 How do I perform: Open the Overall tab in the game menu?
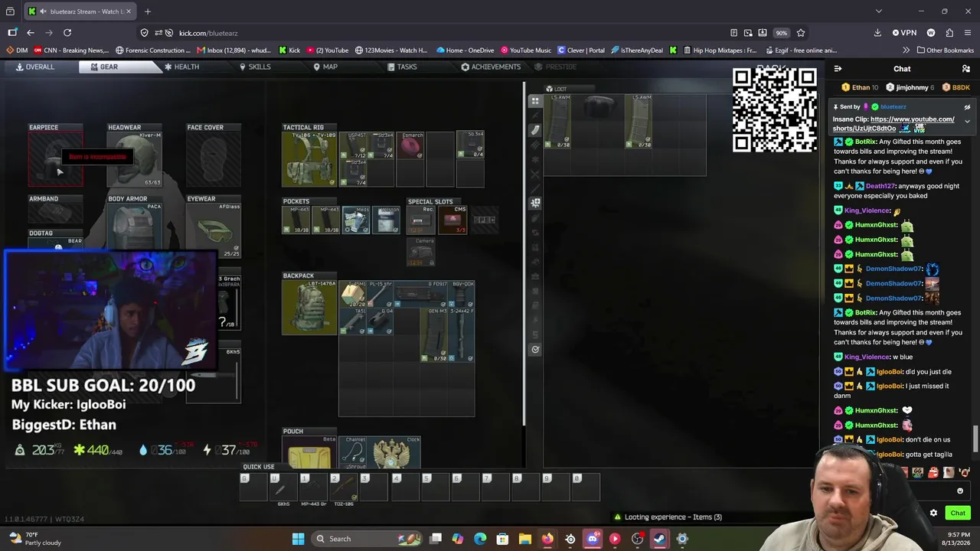coord(35,67)
